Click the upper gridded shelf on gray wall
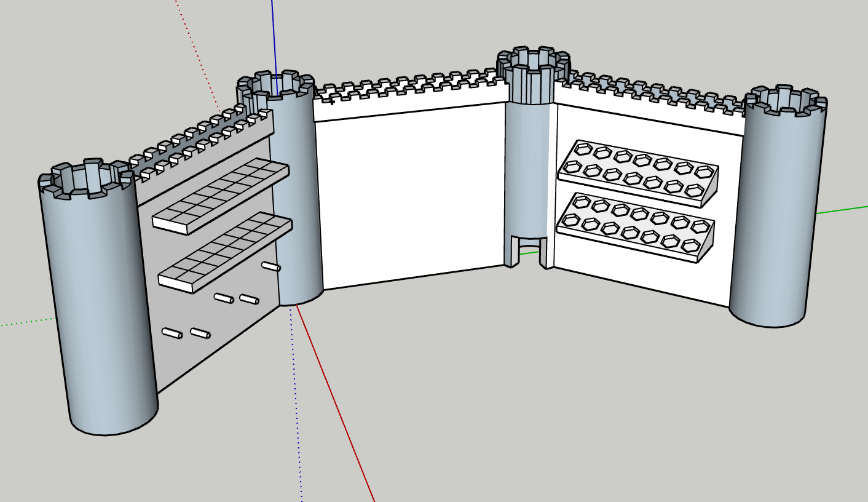This screenshot has width=868, height=502. coord(220,196)
